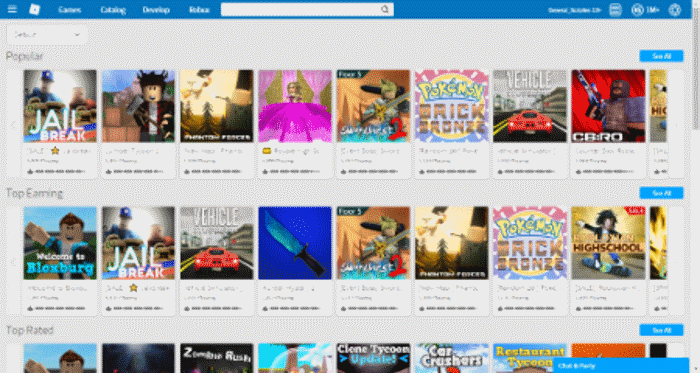
Task: Open the Vehicle Simulator thumbnail under Popular
Action: pyautogui.click(x=530, y=106)
